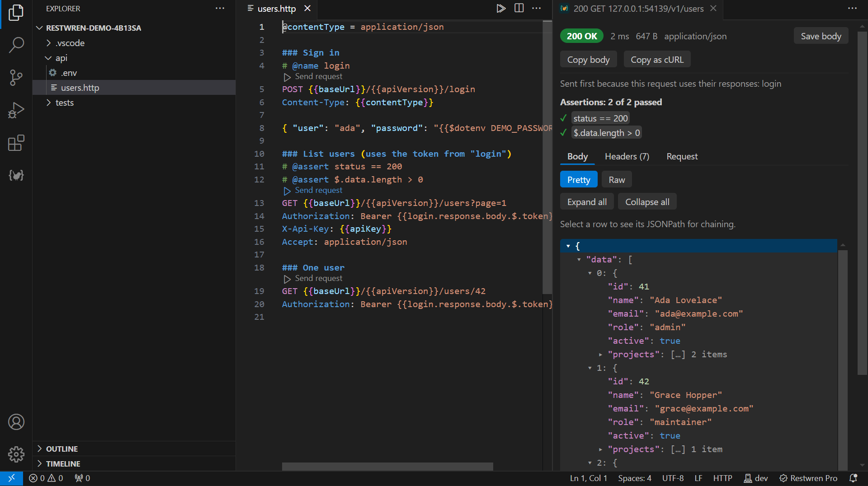Split the editor to the right
This screenshot has width=868, height=486.
(519, 9)
